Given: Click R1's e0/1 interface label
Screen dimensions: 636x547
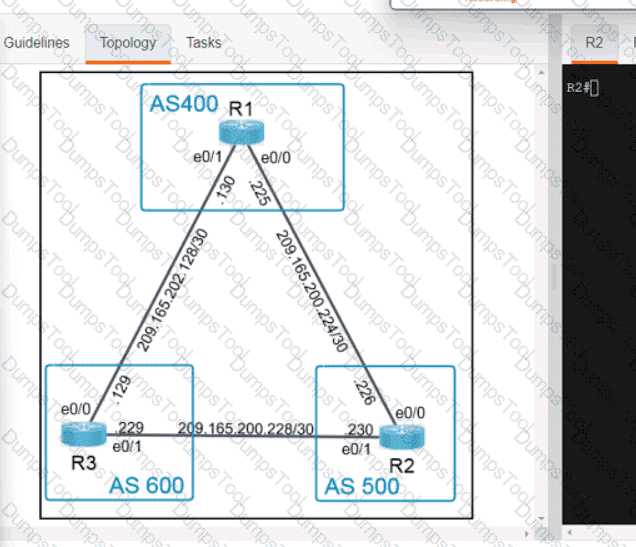Looking at the screenshot, I should (209, 156).
